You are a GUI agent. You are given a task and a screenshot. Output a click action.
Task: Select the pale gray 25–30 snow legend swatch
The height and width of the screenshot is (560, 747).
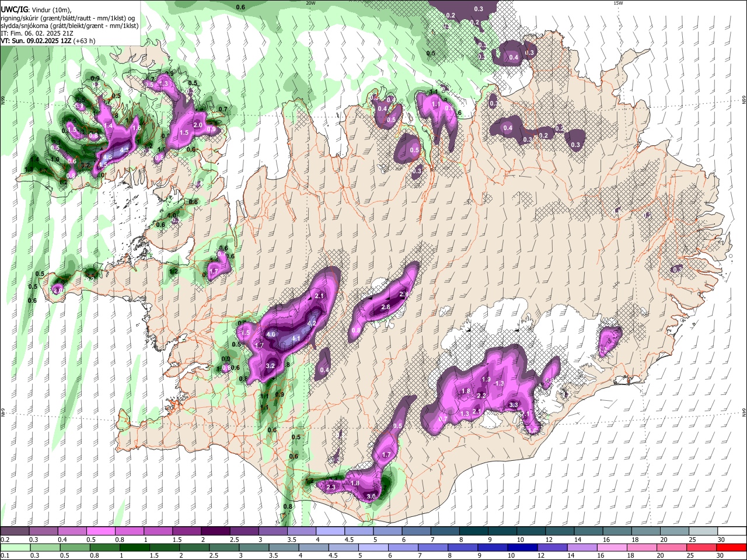[x=703, y=531]
